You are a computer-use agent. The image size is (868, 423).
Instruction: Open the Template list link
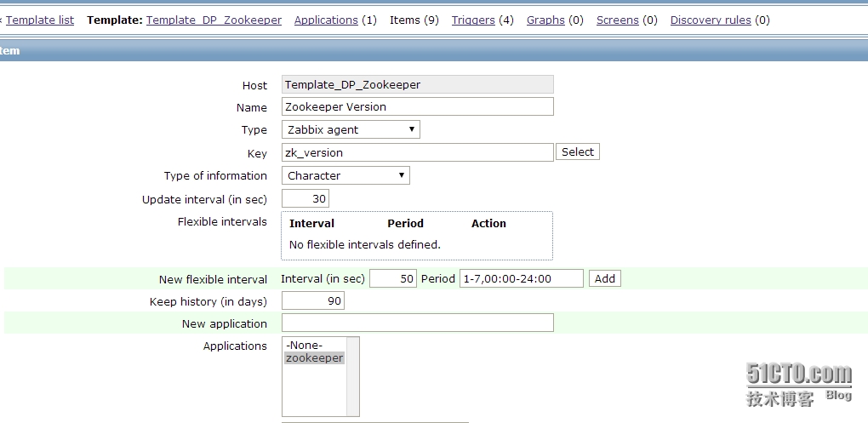(x=40, y=20)
